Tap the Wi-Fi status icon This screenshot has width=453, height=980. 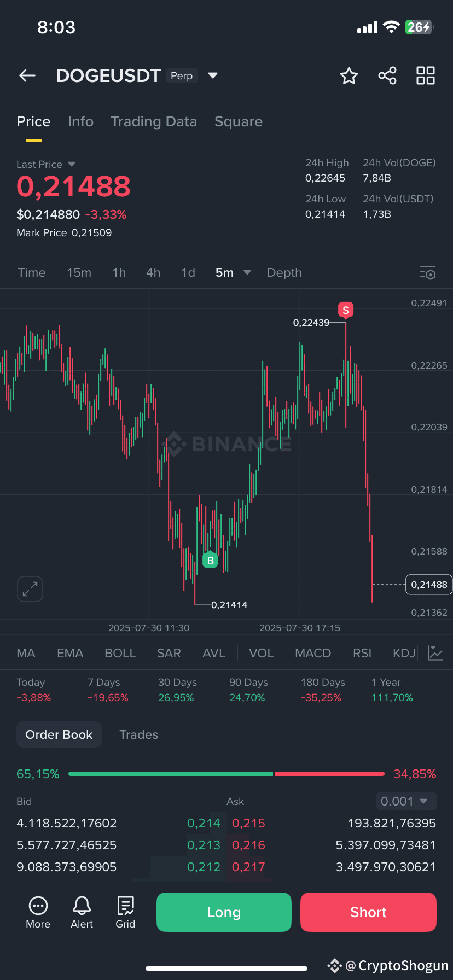(391, 27)
